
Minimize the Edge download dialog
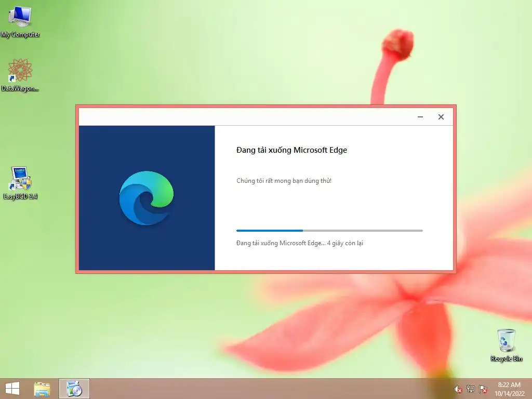420,117
